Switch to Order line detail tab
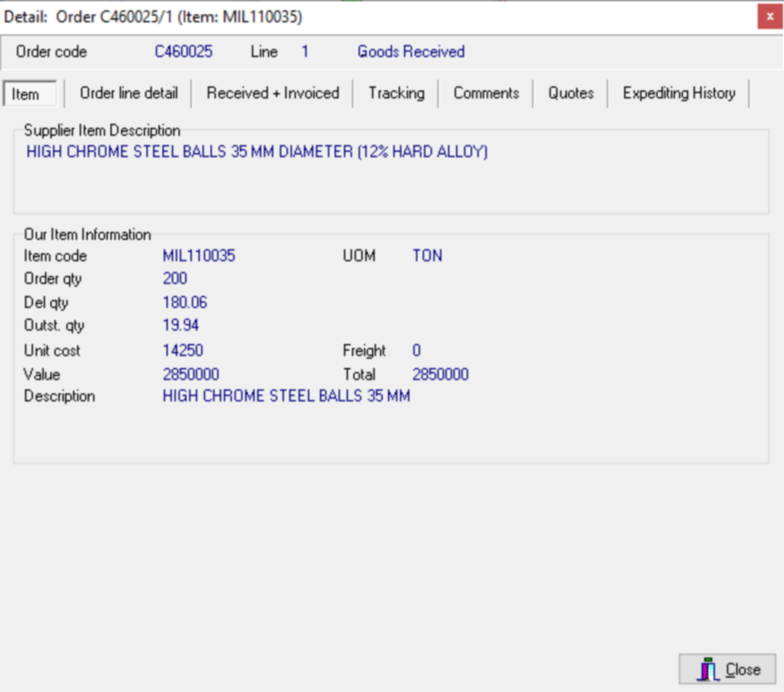Image resolution: width=784 pixels, height=692 pixels. (129, 93)
